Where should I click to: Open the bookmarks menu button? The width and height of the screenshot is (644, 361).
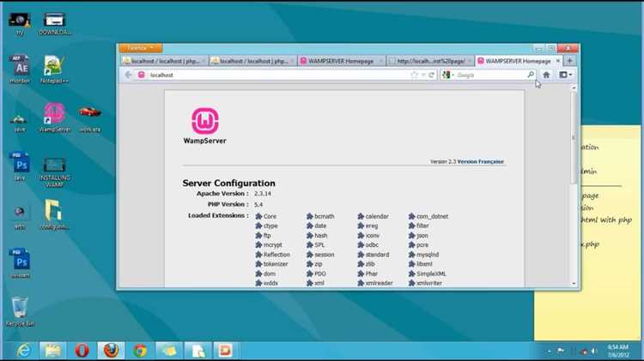pyautogui.click(x=566, y=75)
